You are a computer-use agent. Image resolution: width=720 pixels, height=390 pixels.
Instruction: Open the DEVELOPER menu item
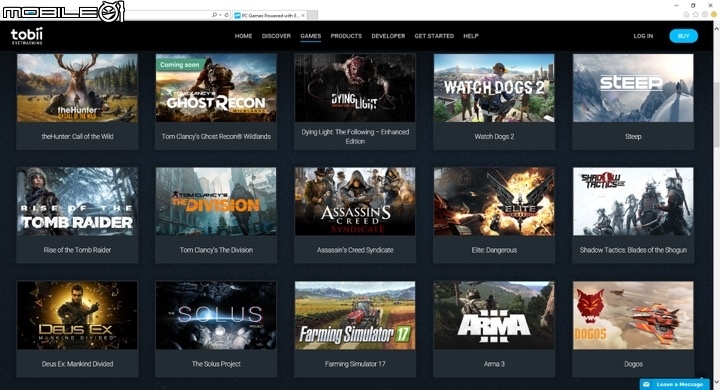click(x=388, y=36)
